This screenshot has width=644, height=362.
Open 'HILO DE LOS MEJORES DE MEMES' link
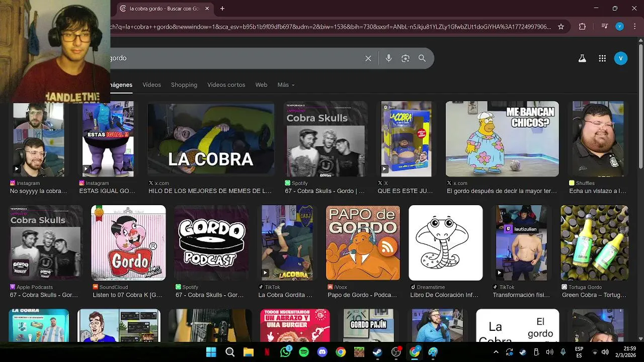[x=210, y=191]
